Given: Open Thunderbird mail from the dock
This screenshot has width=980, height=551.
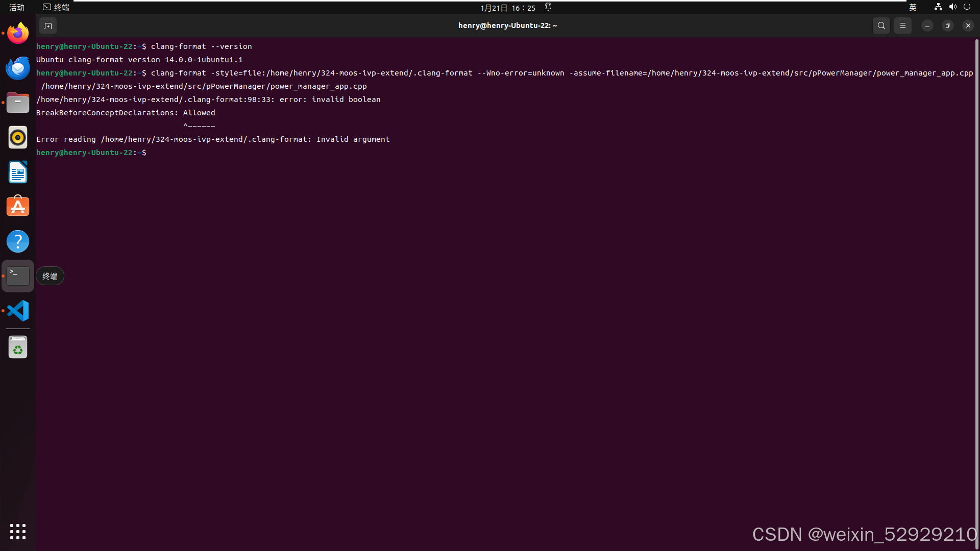Looking at the screenshot, I should pyautogui.click(x=18, y=68).
